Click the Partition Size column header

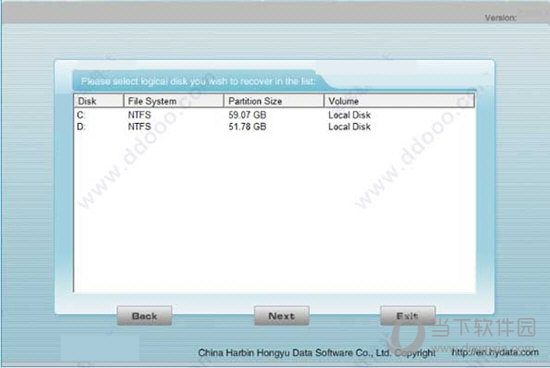(274, 101)
